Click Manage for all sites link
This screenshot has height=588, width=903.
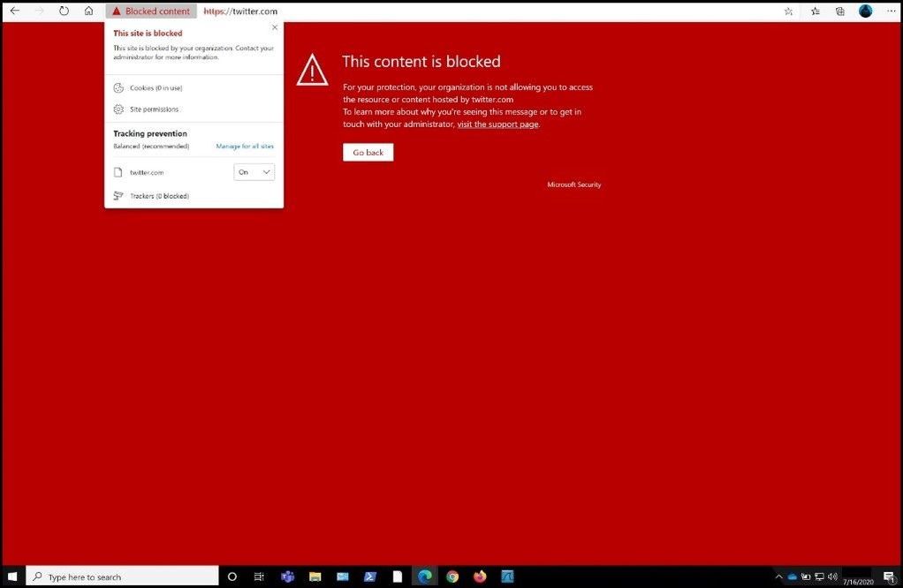(245, 147)
